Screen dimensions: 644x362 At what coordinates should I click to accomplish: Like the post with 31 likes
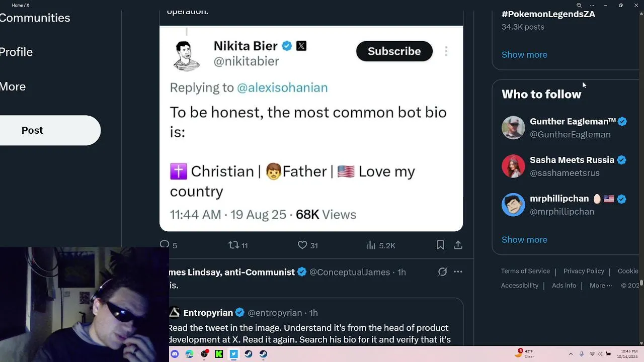tap(302, 245)
